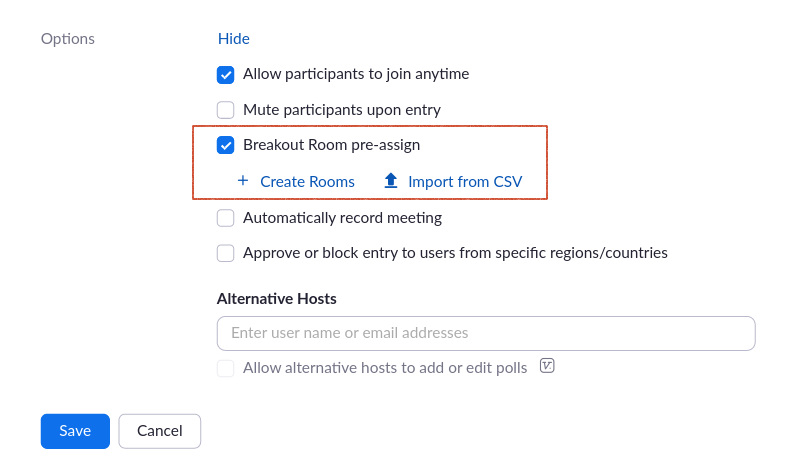
Task: Click the plus icon beside Create Rooms
Action: click(x=242, y=181)
